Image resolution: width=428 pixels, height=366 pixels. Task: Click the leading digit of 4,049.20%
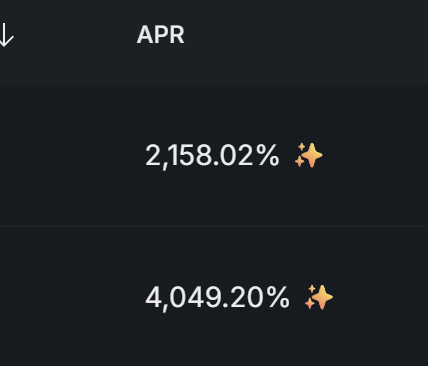click(153, 297)
